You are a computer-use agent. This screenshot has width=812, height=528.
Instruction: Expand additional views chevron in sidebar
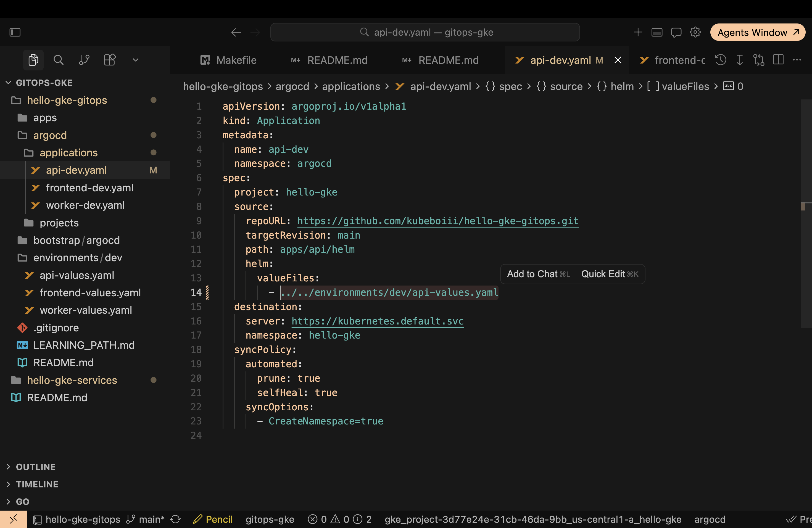pyautogui.click(x=135, y=60)
